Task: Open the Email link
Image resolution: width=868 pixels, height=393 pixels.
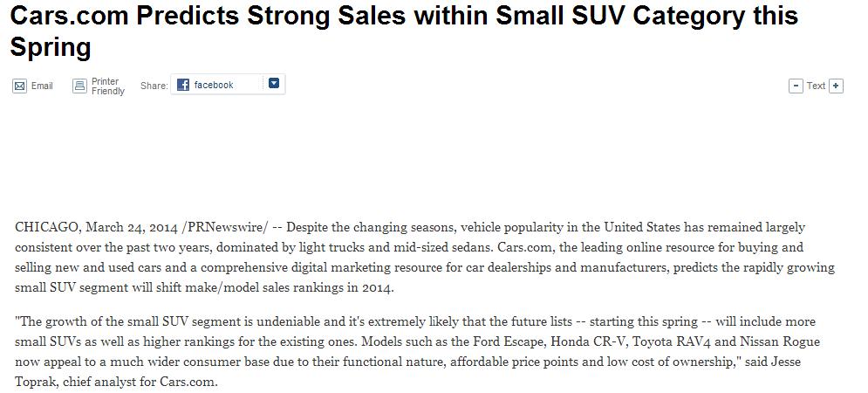Action: click(x=42, y=86)
